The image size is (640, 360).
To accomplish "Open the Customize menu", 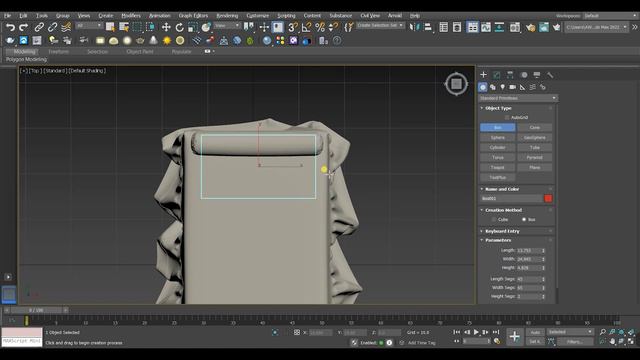I will point(258,16).
